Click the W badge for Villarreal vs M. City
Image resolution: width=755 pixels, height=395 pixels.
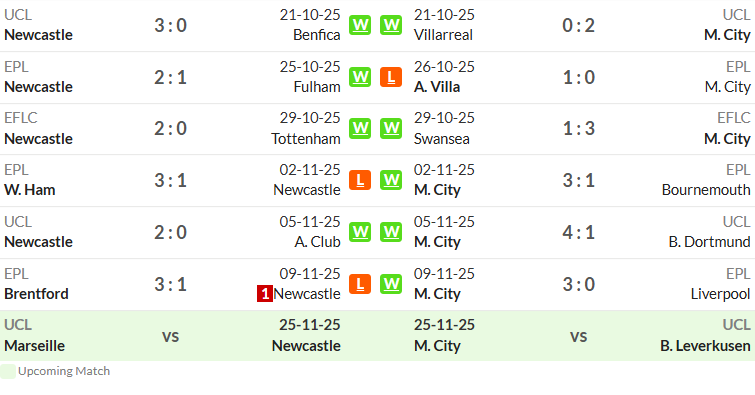point(391,25)
